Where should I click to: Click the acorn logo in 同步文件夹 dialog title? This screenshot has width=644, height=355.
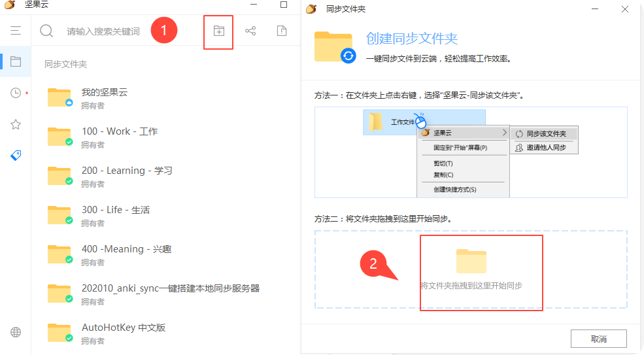(x=311, y=9)
